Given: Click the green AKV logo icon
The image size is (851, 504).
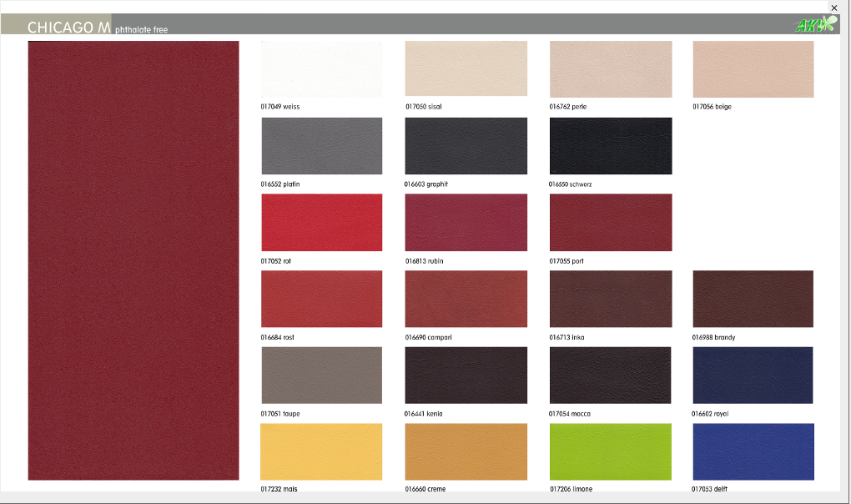Looking at the screenshot, I should (815, 25).
